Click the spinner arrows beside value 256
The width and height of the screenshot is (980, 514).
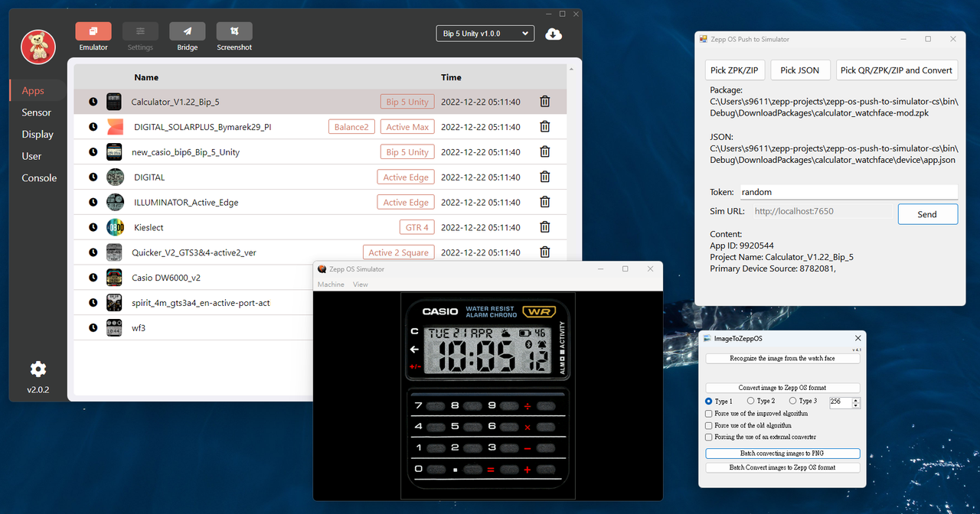(x=856, y=402)
